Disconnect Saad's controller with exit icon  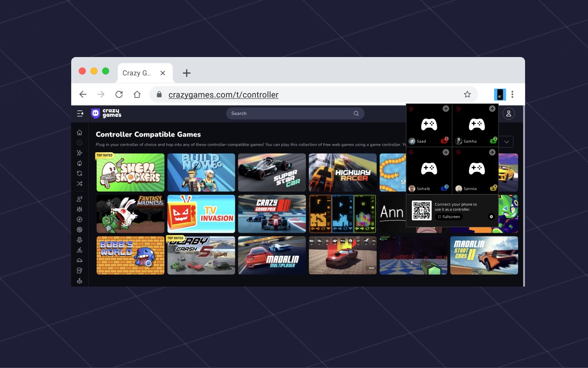411,109
